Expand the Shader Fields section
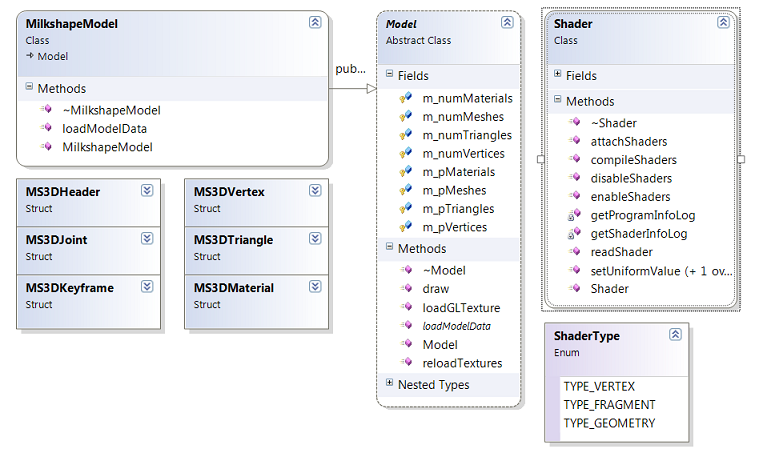The image size is (763, 457). tap(558, 73)
